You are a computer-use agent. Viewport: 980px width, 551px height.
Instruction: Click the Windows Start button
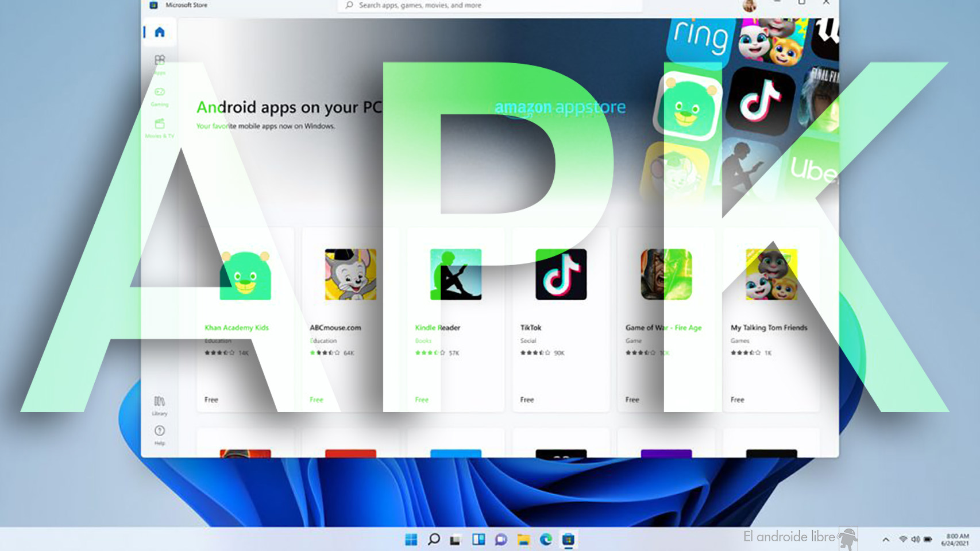tap(411, 540)
